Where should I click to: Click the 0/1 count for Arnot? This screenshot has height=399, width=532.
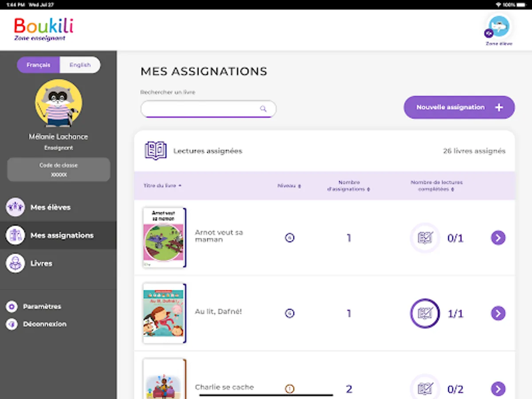point(455,239)
